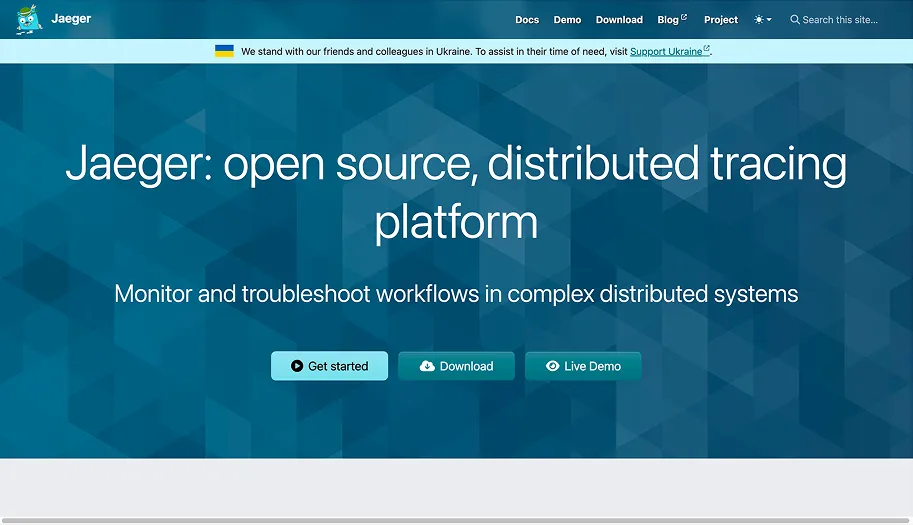Open the light/dark theme selector dropdown
This screenshot has height=525, width=913.
(763, 20)
